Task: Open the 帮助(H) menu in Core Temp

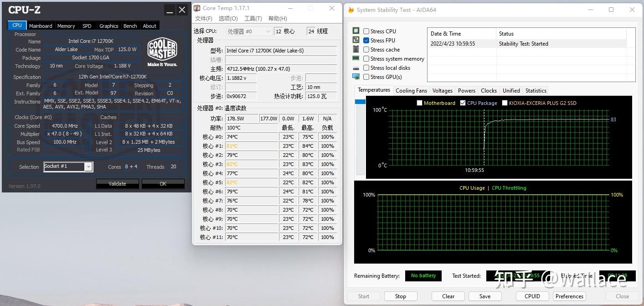Action: tap(278, 18)
